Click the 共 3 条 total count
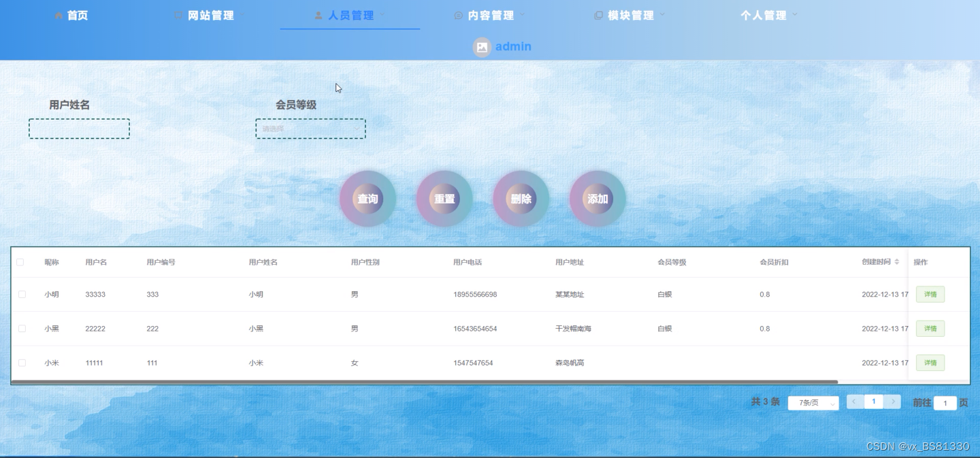 (x=765, y=402)
